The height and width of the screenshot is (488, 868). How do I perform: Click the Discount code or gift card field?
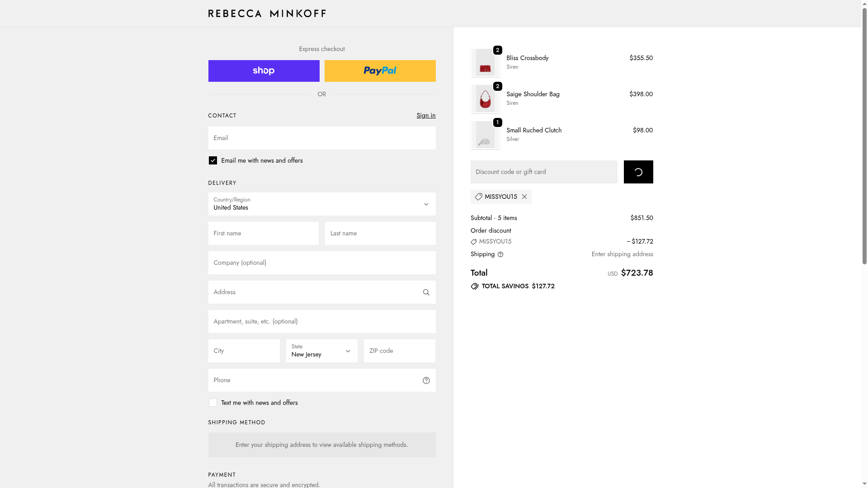point(543,172)
